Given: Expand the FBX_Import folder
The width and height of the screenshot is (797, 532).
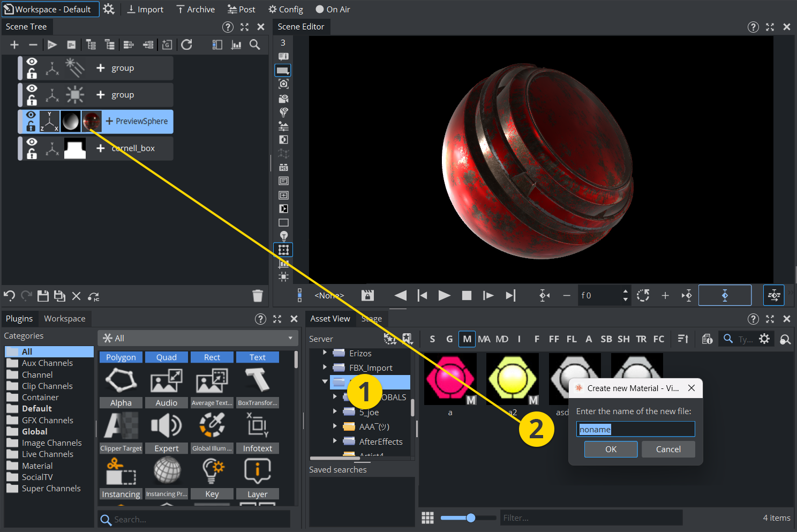Looking at the screenshot, I should point(325,368).
